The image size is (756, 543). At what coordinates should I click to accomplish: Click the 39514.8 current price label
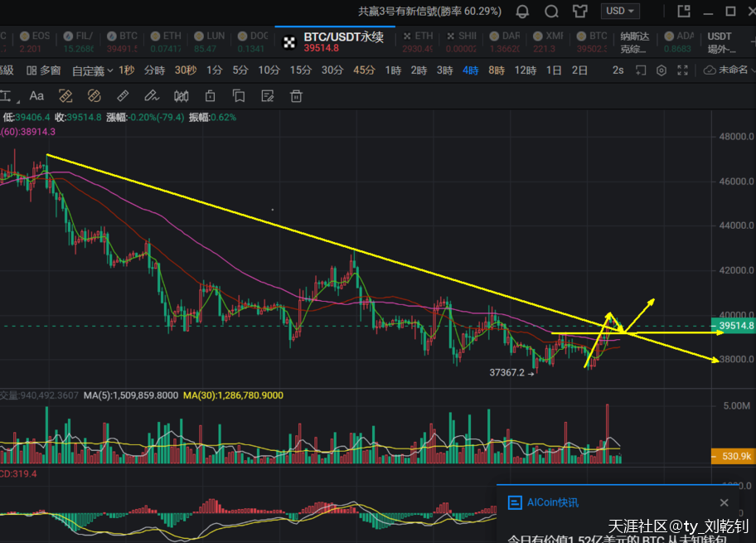pyautogui.click(x=734, y=326)
